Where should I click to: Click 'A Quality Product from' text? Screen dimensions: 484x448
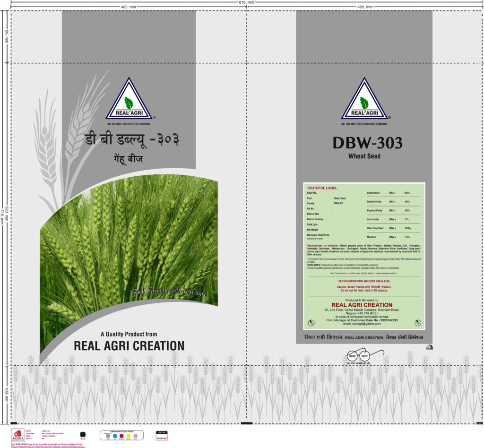(129, 334)
